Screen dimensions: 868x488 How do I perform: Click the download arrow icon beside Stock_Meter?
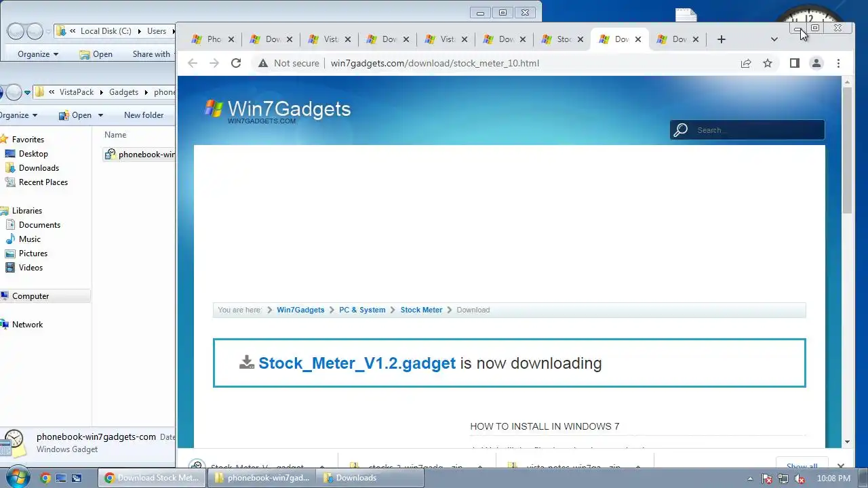pyautogui.click(x=247, y=363)
